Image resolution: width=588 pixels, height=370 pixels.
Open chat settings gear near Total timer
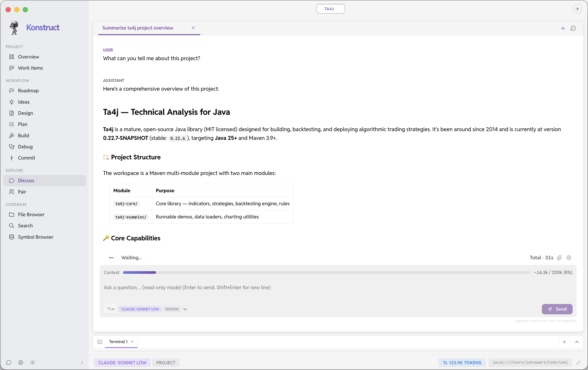click(569, 258)
